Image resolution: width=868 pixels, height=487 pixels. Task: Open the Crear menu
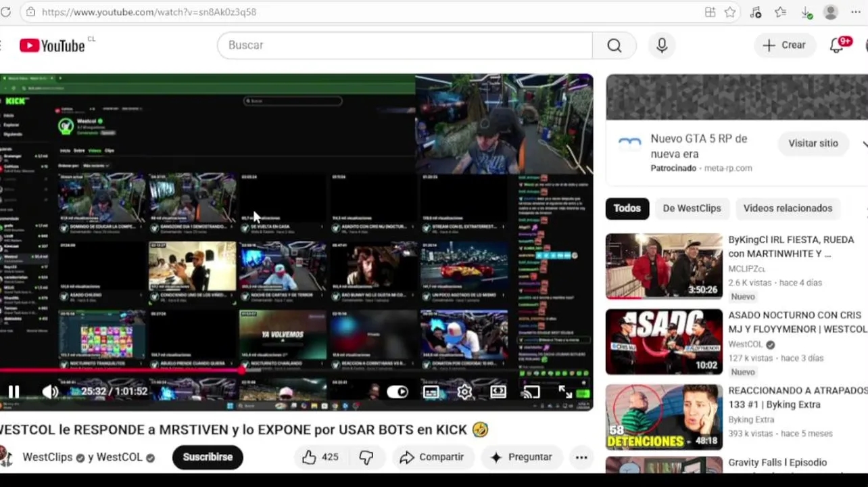[784, 45]
